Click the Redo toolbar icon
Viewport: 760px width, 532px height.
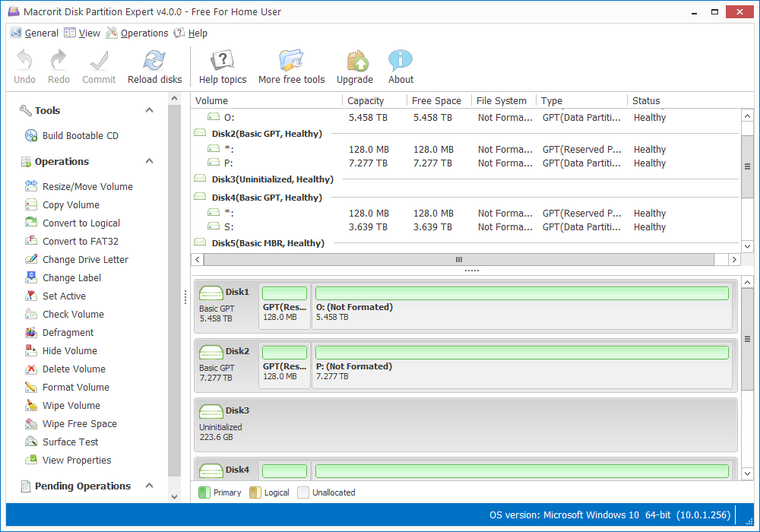click(x=59, y=67)
